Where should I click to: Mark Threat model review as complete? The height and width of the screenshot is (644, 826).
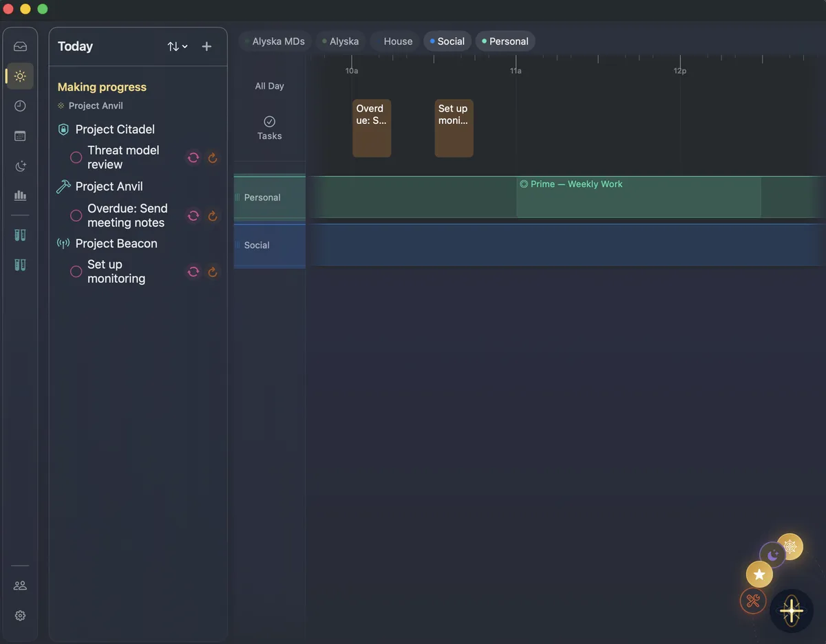click(x=75, y=157)
